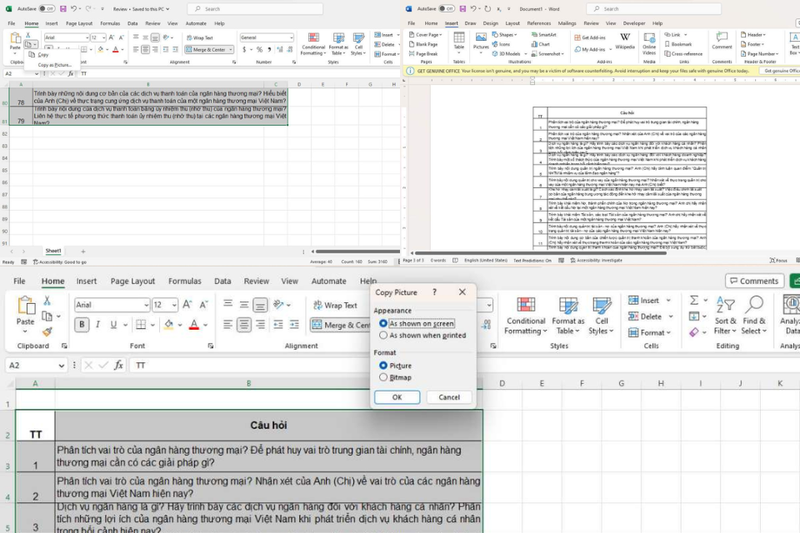Toggle Wrap Text in bottom Excel ribbon

[x=335, y=305]
